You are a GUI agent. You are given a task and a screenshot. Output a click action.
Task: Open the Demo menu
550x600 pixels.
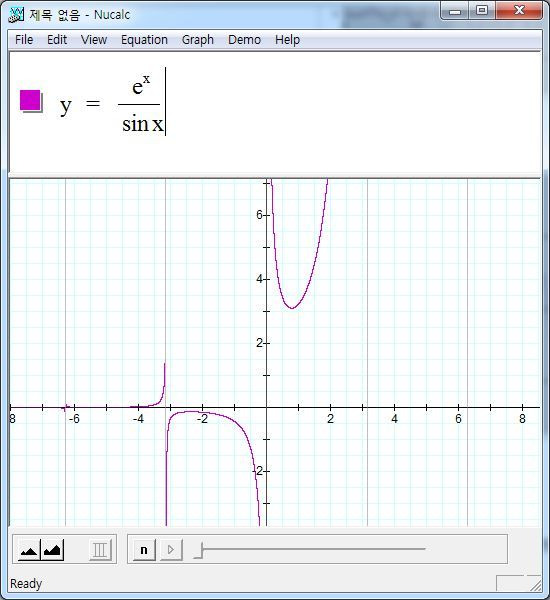(x=244, y=40)
